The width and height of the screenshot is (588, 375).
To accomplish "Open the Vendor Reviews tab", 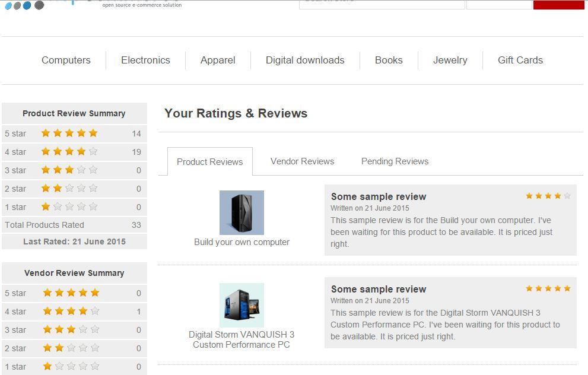I will coord(302,161).
